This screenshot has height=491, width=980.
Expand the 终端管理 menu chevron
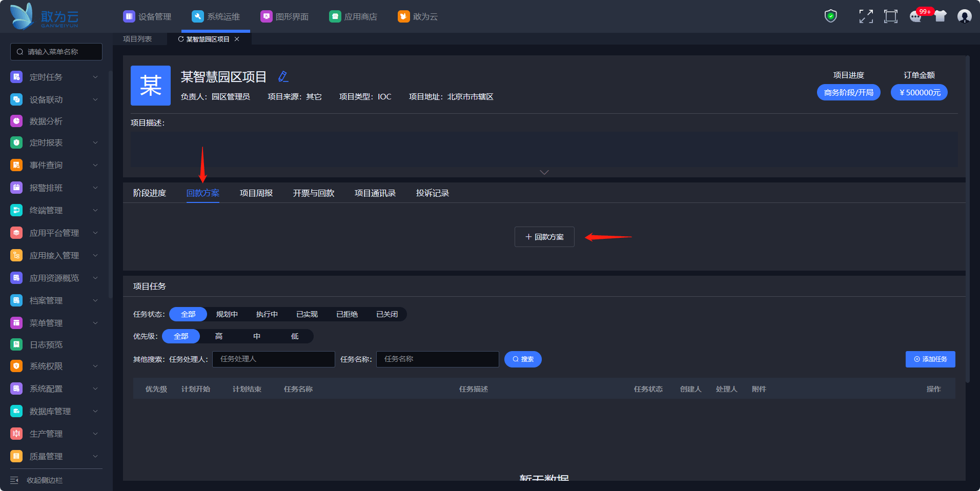(x=95, y=210)
